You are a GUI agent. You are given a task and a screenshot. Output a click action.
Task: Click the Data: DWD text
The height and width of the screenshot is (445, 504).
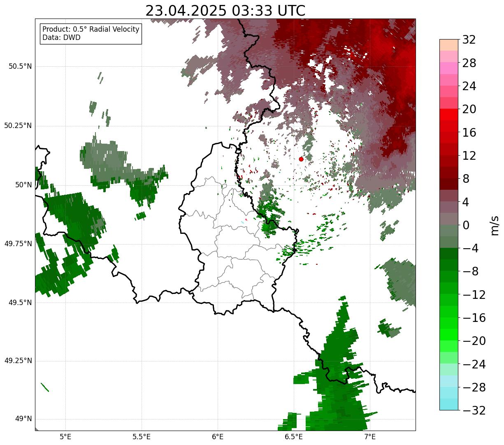(61, 37)
